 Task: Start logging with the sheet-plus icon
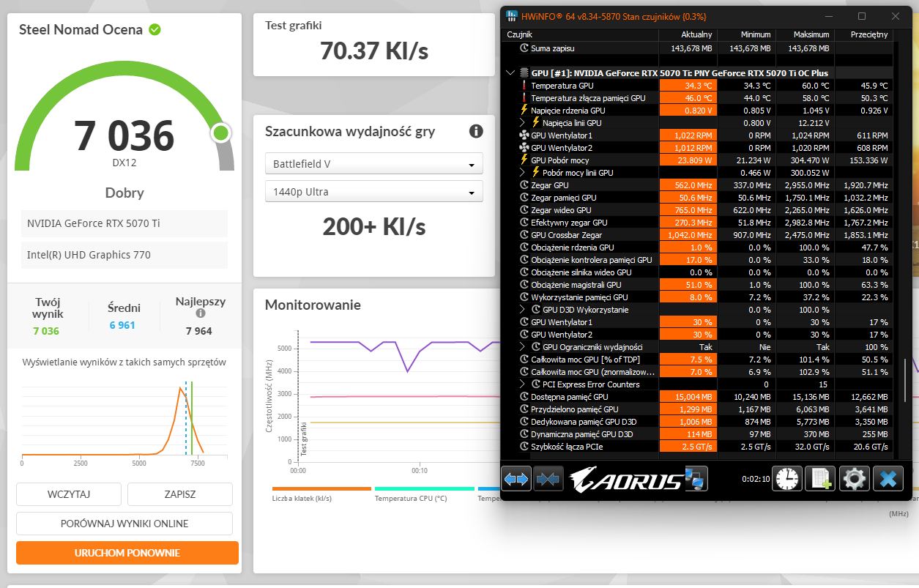pyautogui.click(x=820, y=479)
